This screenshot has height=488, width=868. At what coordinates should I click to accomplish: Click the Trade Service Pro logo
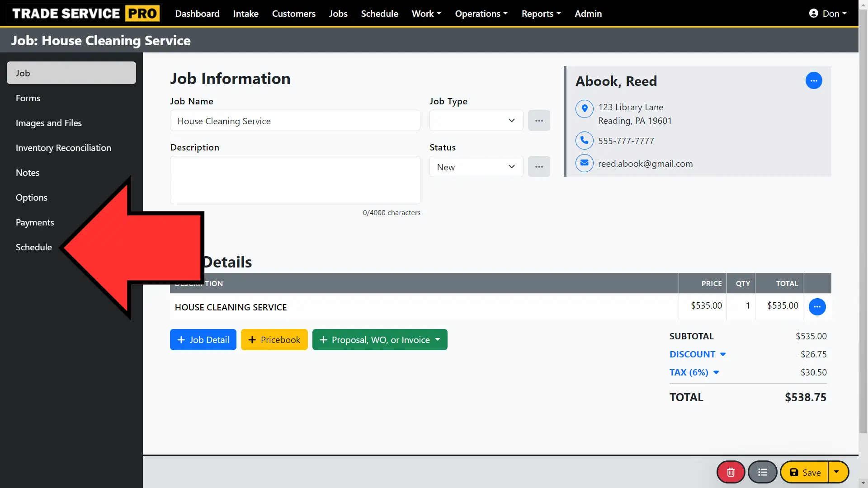(x=84, y=13)
